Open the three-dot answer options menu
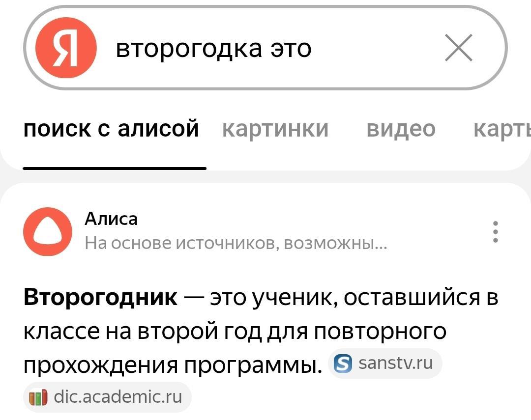Viewport: 531px width, 420px height. (495, 231)
